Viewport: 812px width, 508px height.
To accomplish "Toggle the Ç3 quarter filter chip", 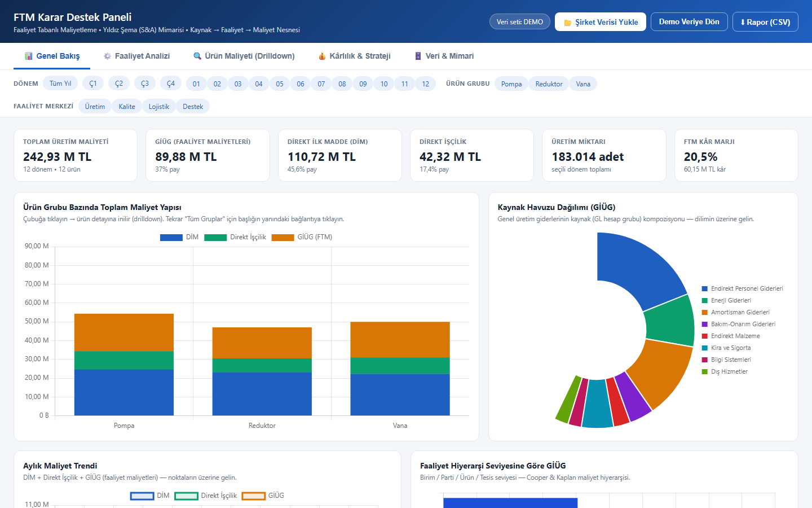I will 145,84.
